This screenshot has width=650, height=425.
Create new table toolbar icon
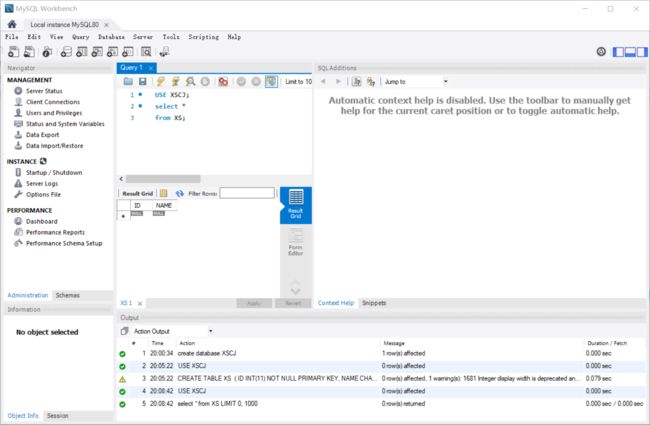click(82, 52)
